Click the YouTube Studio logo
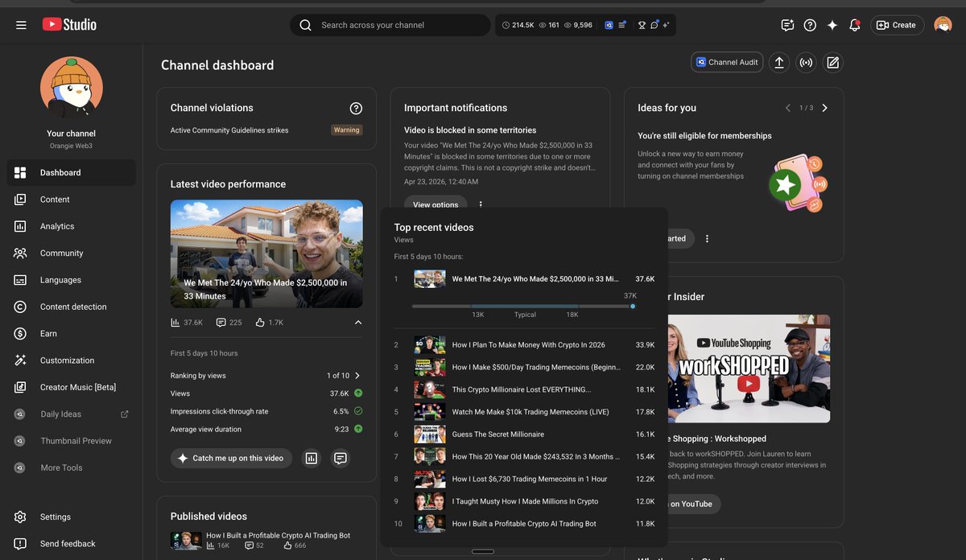 click(69, 25)
